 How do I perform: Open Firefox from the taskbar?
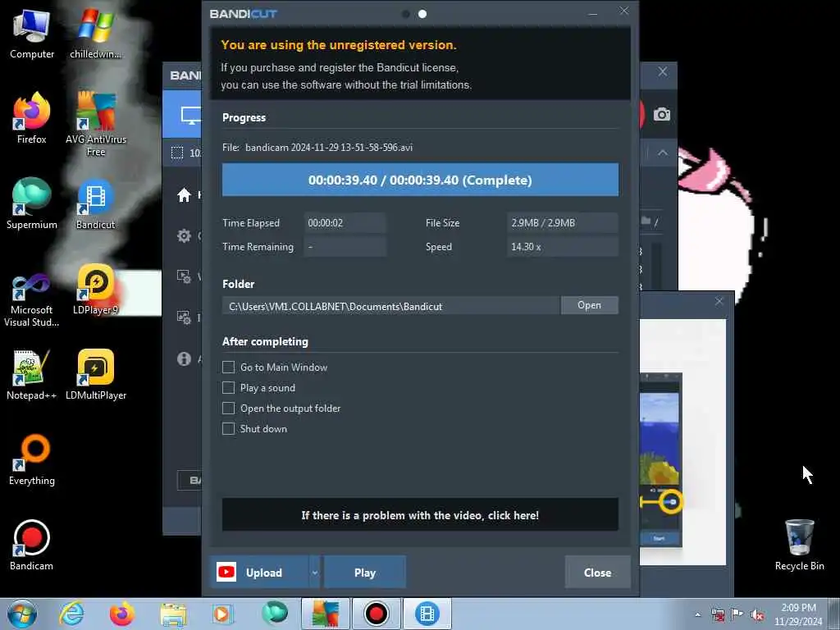click(x=122, y=614)
